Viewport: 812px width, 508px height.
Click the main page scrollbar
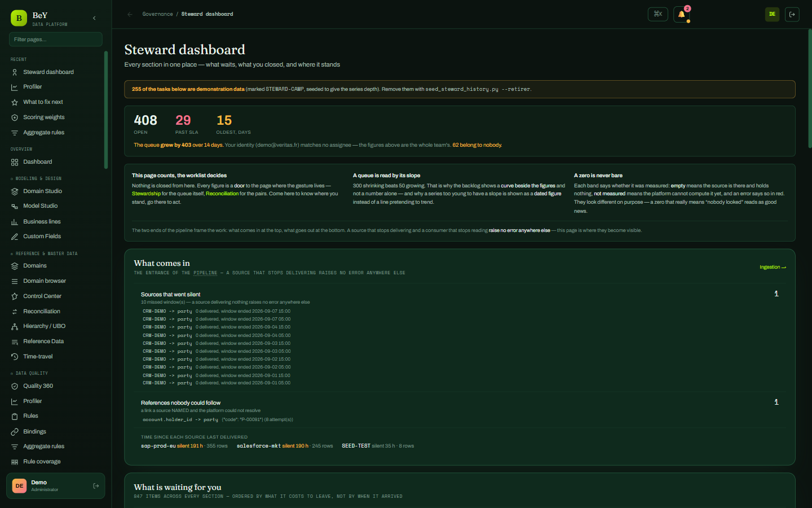point(810,89)
